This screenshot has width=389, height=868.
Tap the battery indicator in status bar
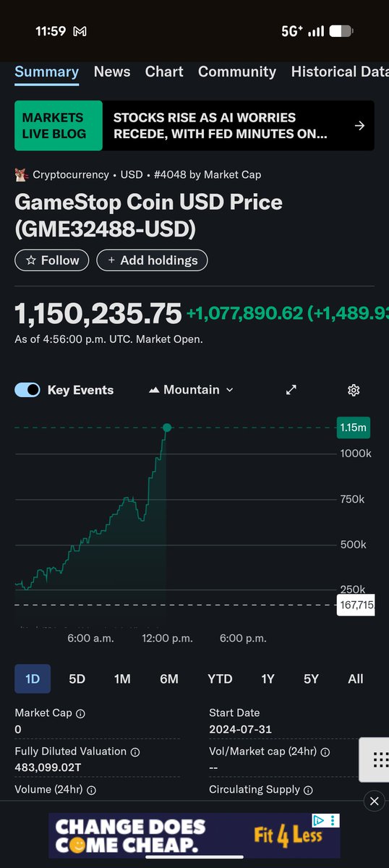tap(340, 32)
